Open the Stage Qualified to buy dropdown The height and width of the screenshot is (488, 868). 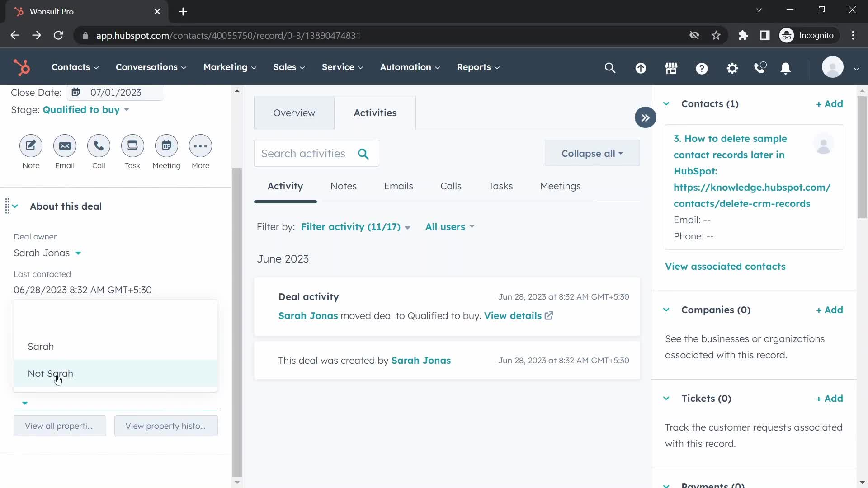tap(85, 110)
